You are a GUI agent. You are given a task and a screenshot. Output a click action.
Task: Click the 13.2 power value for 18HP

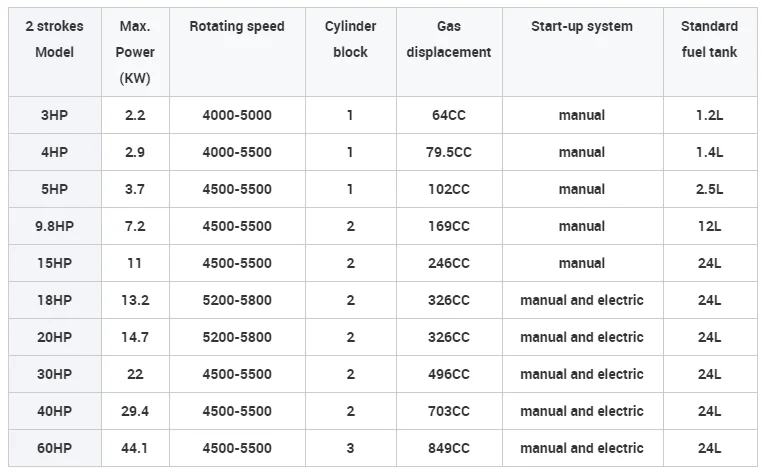tap(135, 300)
